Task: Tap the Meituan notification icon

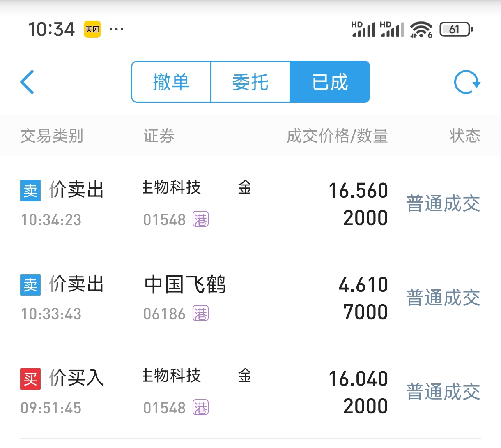Action: (x=92, y=29)
